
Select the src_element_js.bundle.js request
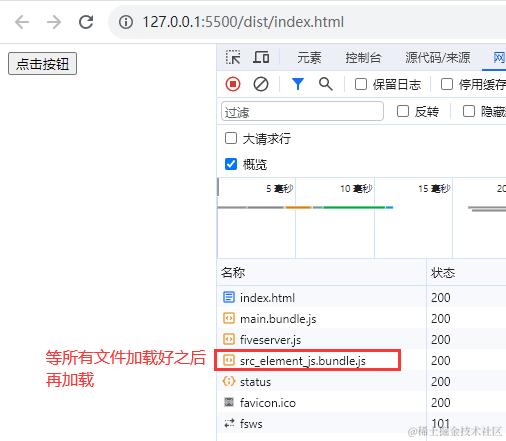(362, 360)
